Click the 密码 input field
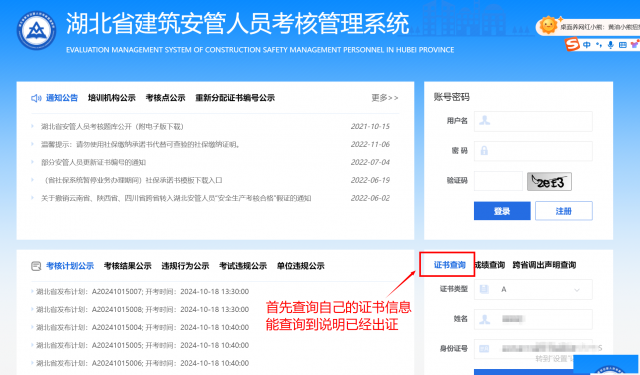640x375 pixels. click(533, 151)
